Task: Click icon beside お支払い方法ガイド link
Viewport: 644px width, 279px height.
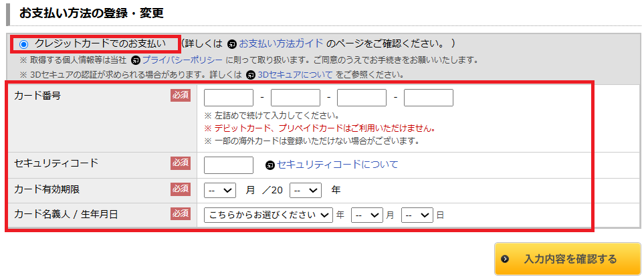Action: tap(231, 44)
